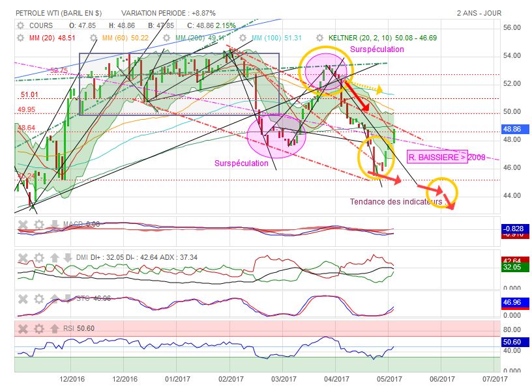Move the MACD panel down
The image size is (532, 392).
(x=54, y=224)
